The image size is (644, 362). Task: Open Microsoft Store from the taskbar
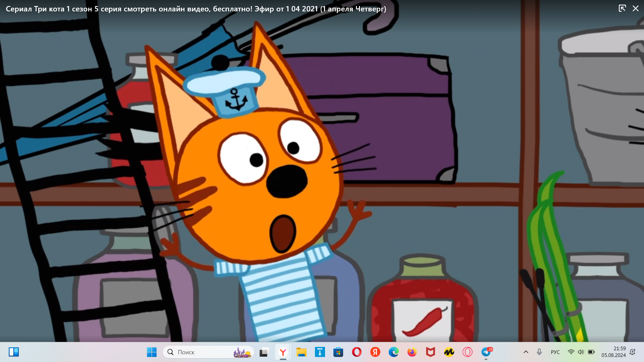pos(338,352)
